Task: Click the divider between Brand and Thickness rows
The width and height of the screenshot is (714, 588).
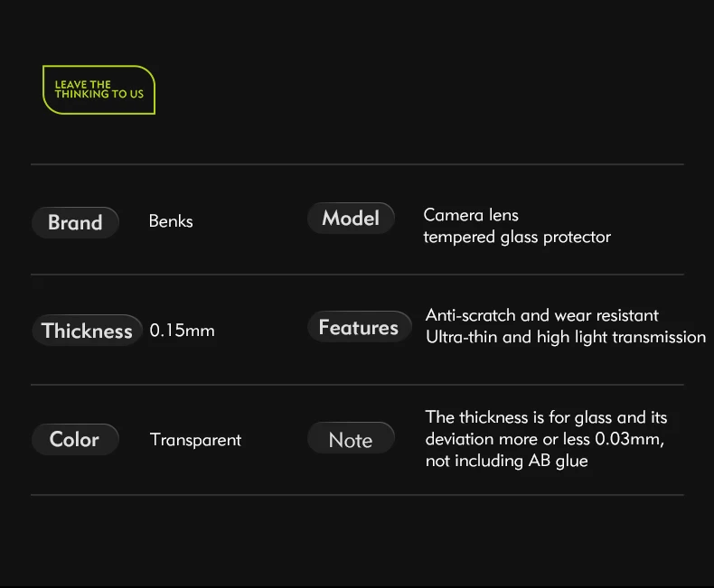Action: point(357,274)
